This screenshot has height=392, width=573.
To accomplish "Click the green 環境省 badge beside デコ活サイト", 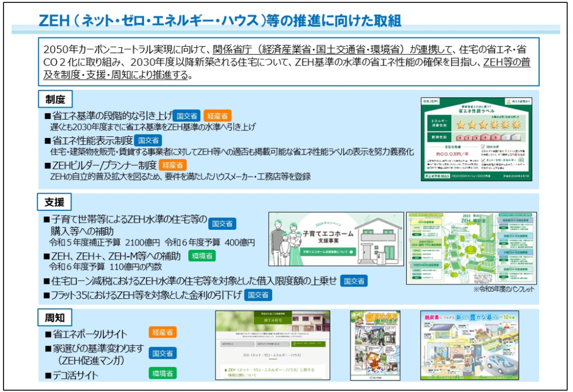I will (x=162, y=374).
